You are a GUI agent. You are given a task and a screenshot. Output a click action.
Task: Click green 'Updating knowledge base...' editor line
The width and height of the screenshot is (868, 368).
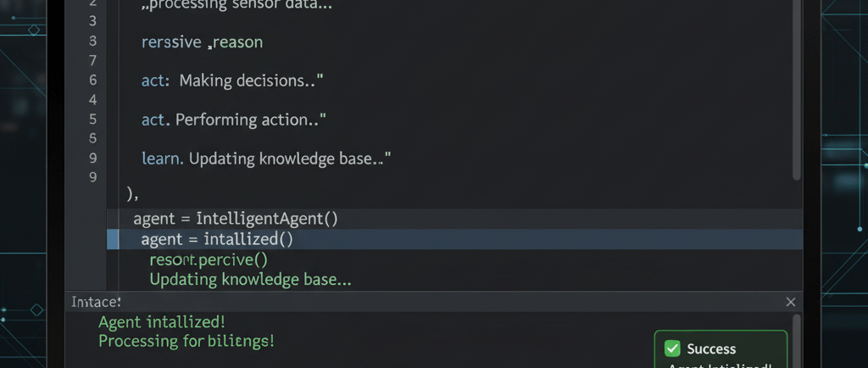[x=250, y=279]
